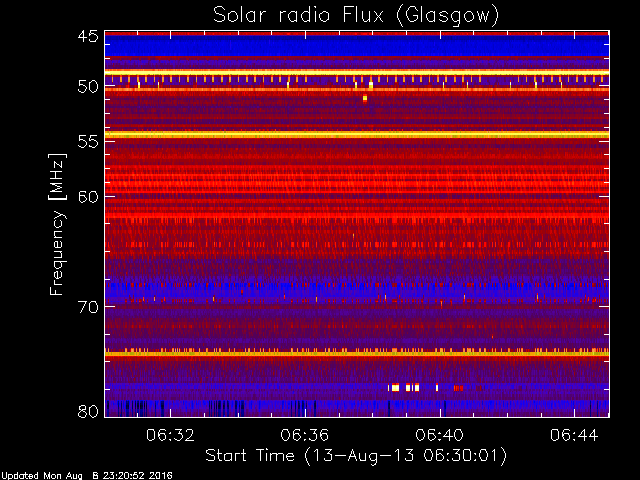Click the 06:32 time tick label
Image resolution: width=640 pixels, height=480 pixels.
[170, 435]
